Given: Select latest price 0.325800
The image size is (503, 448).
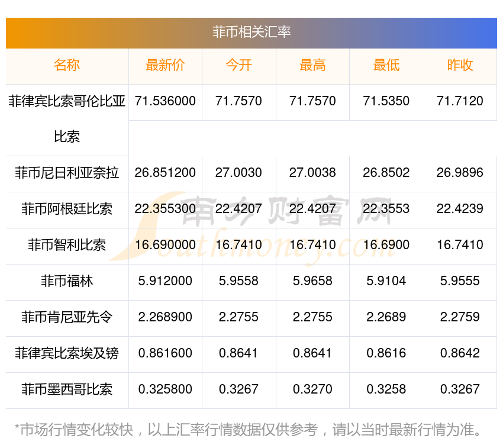Looking at the screenshot, I should 165,389.
